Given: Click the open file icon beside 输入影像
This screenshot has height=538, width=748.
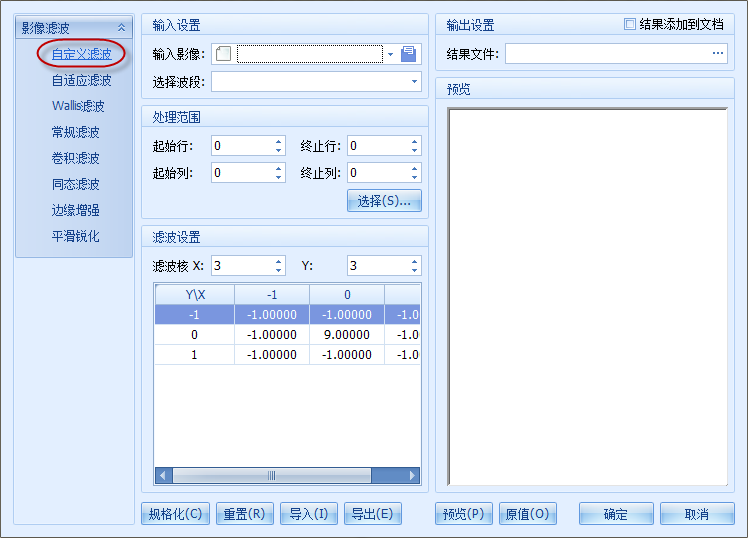Looking at the screenshot, I should click(408, 54).
